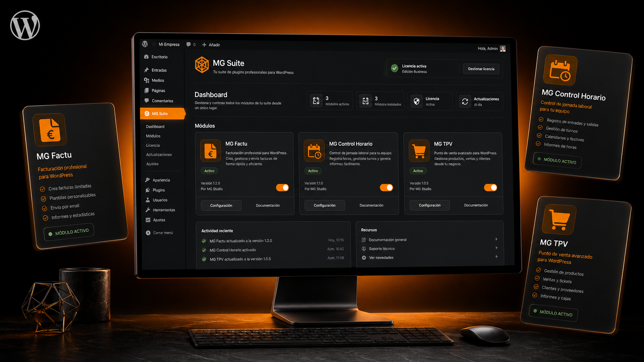
Task: Click the Gestionar licencia button
Action: [x=481, y=68]
